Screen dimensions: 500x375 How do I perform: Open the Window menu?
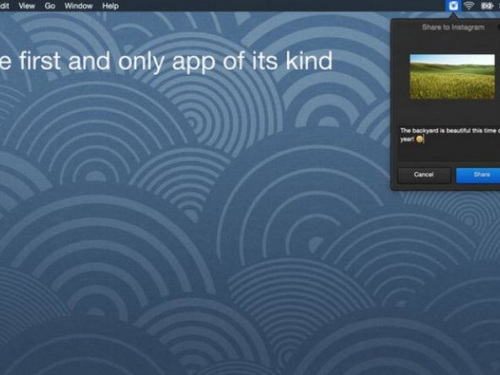(78, 6)
